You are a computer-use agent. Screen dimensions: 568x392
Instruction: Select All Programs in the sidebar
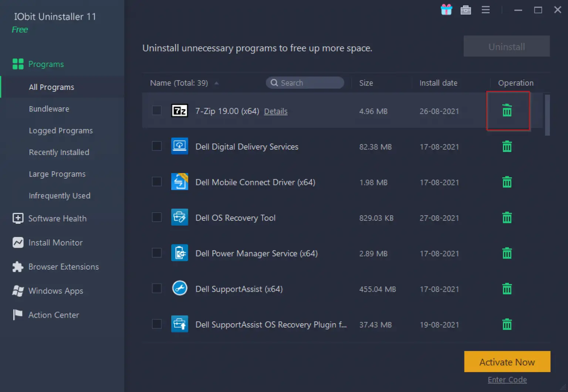pyautogui.click(x=62, y=87)
